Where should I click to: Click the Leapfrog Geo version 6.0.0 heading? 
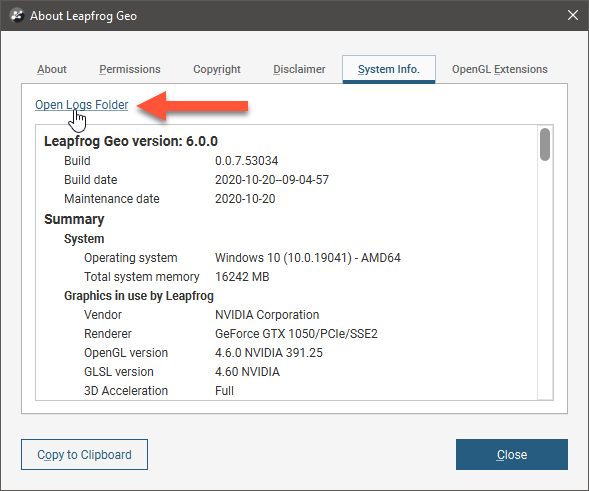tap(131, 141)
